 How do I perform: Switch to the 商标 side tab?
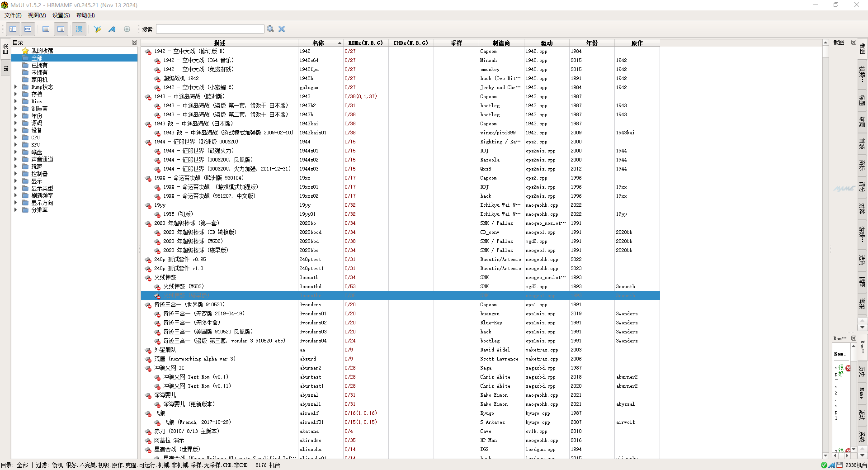click(862, 166)
